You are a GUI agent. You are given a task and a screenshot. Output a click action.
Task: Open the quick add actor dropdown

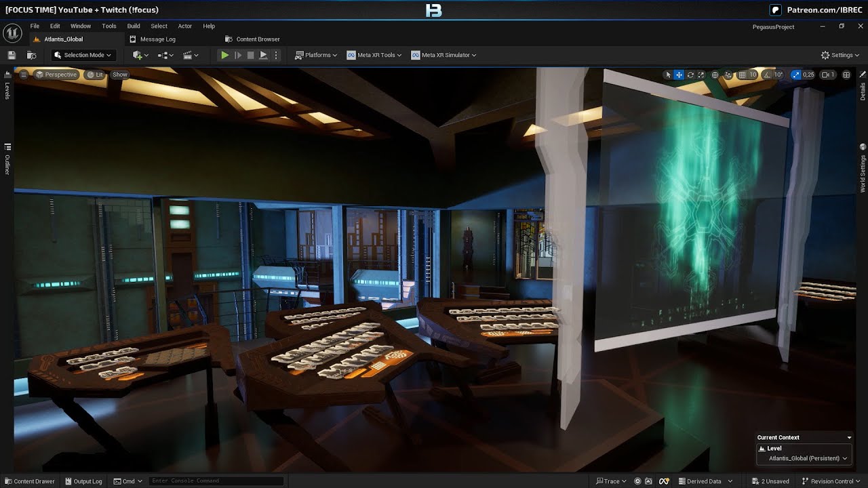coord(140,55)
